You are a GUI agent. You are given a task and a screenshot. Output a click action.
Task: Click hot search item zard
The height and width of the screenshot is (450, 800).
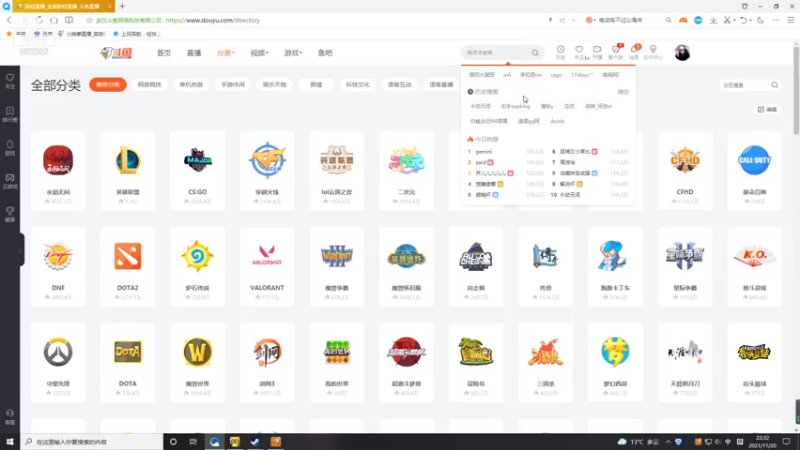(481, 162)
